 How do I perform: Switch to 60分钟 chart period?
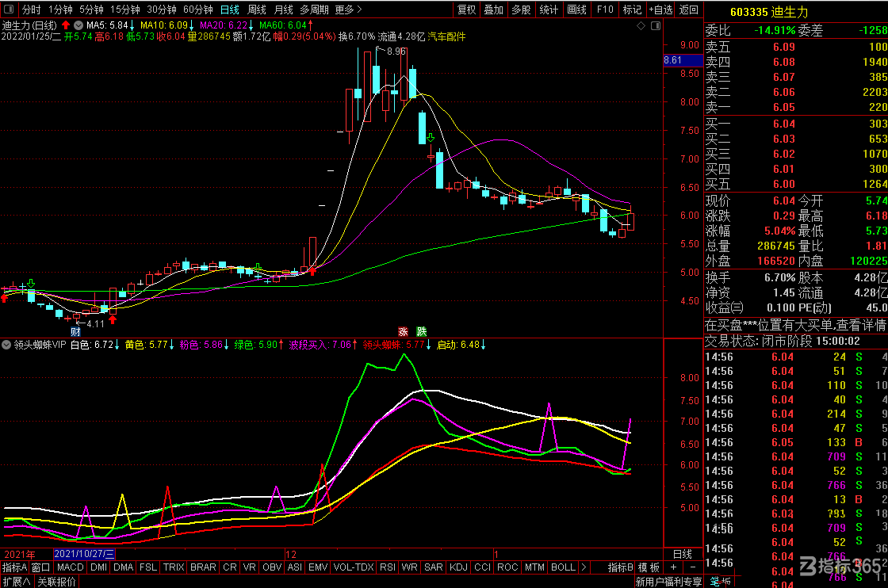[198, 10]
